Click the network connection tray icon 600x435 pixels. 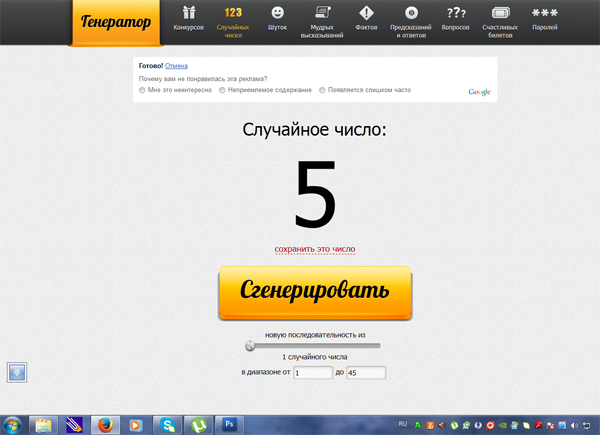click(x=587, y=425)
